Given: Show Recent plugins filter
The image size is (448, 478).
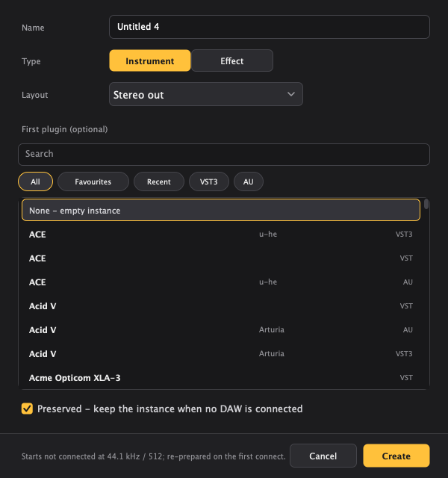Looking at the screenshot, I should [x=159, y=181].
